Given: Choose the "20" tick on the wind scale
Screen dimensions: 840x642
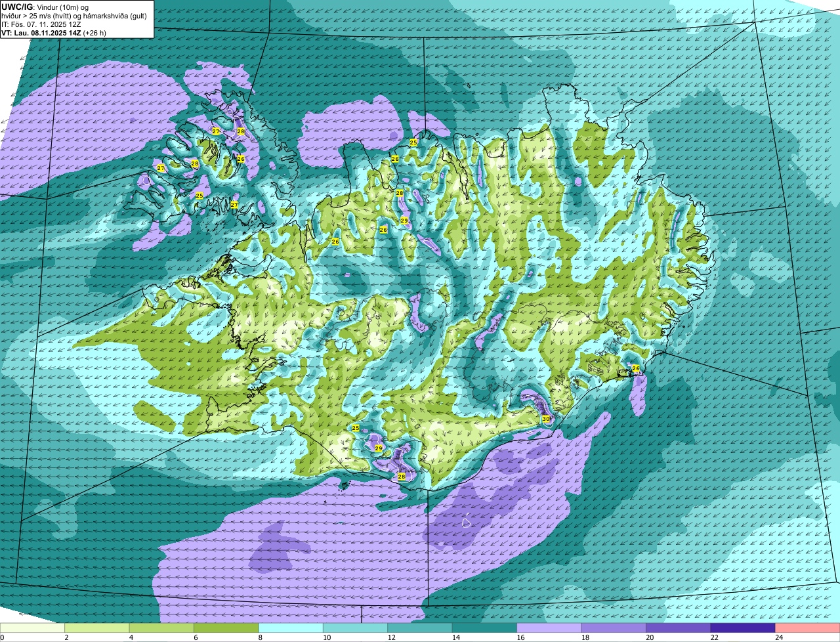Looking at the screenshot, I should click(x=650, y=637).
